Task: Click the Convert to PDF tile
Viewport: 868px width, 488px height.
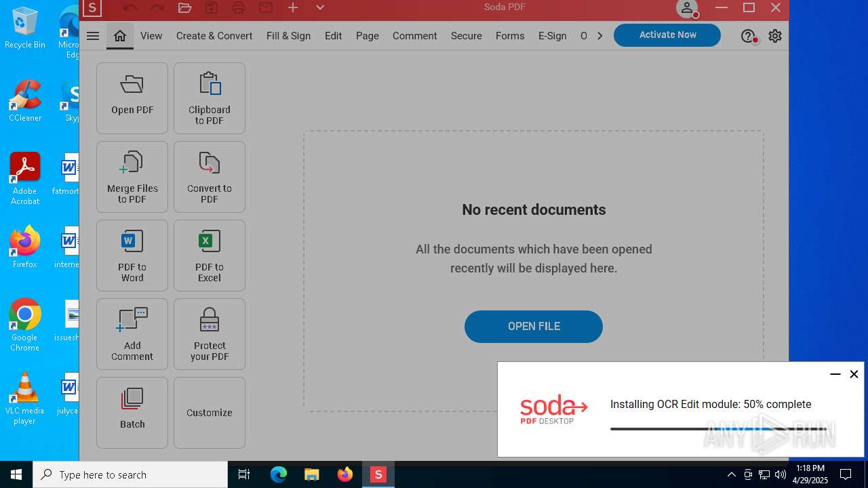Action: click(x=210, y=177)
